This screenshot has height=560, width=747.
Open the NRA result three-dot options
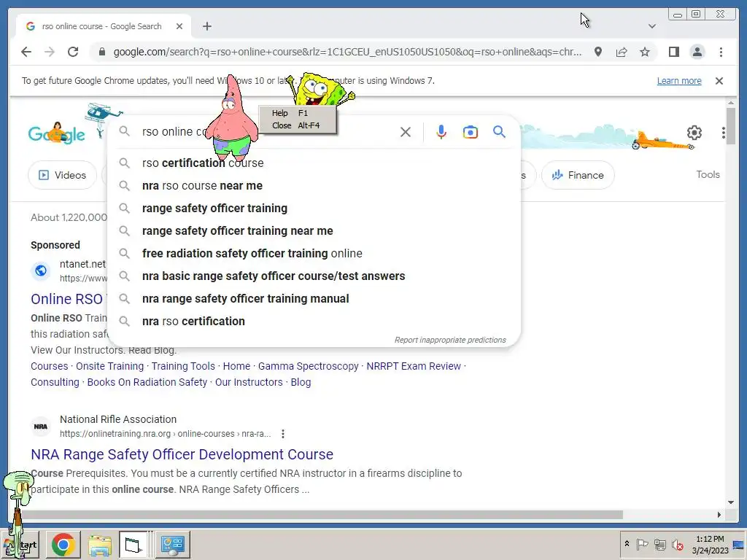point(283,434)
